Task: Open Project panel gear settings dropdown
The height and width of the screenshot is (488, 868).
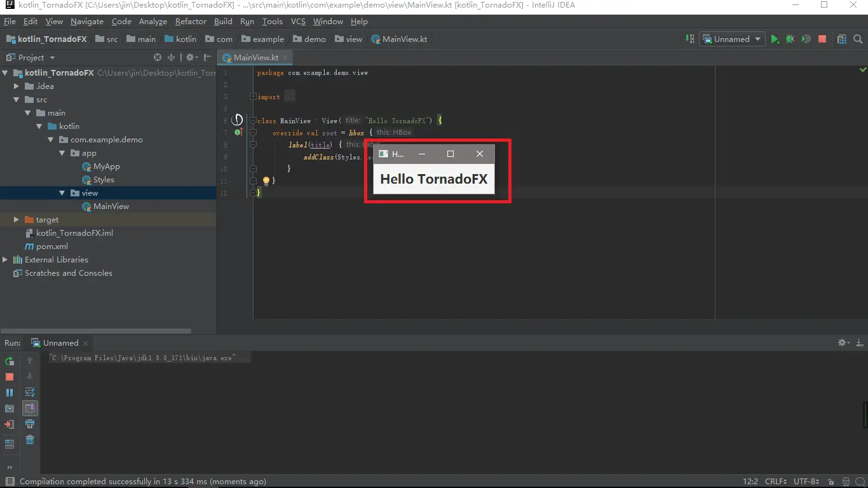Action: 191,57
